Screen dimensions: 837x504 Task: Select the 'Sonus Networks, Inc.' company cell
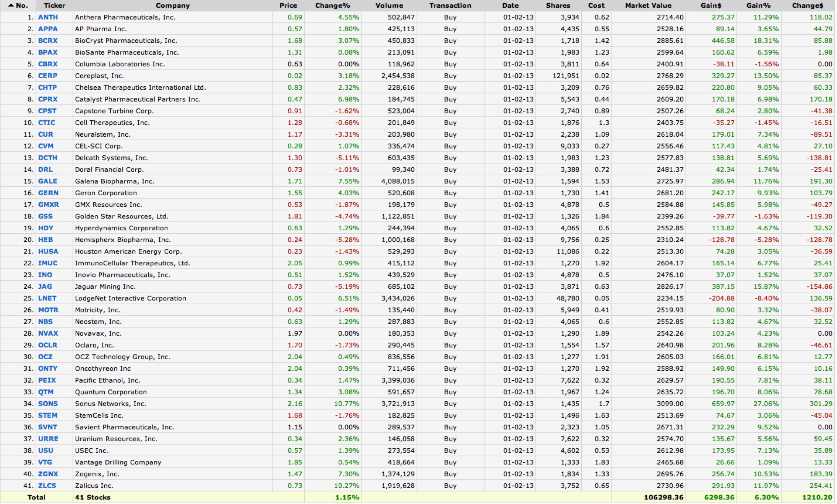(x=172, y=404)
